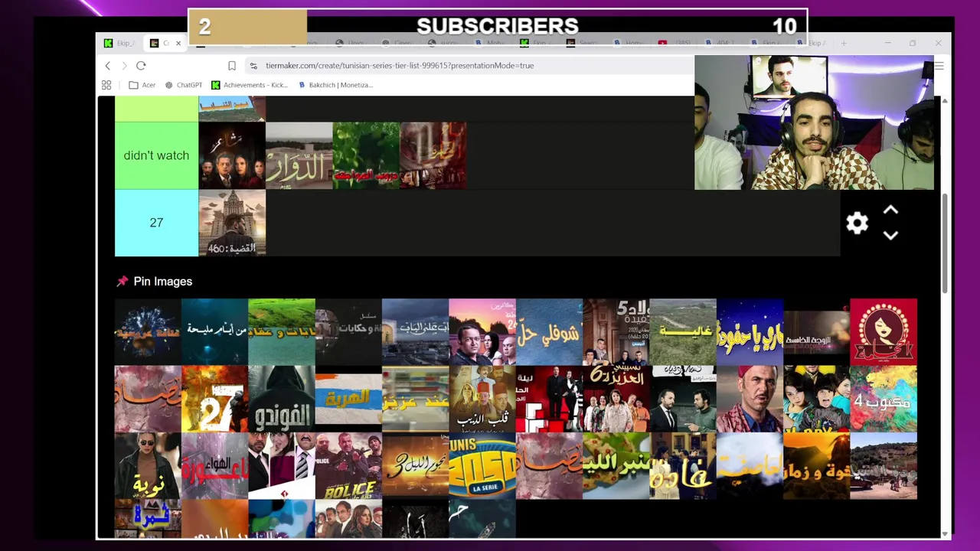Select the Tunis 2050 La Serie thumbnail
980x551 pixels.
[x=482, y=466]
